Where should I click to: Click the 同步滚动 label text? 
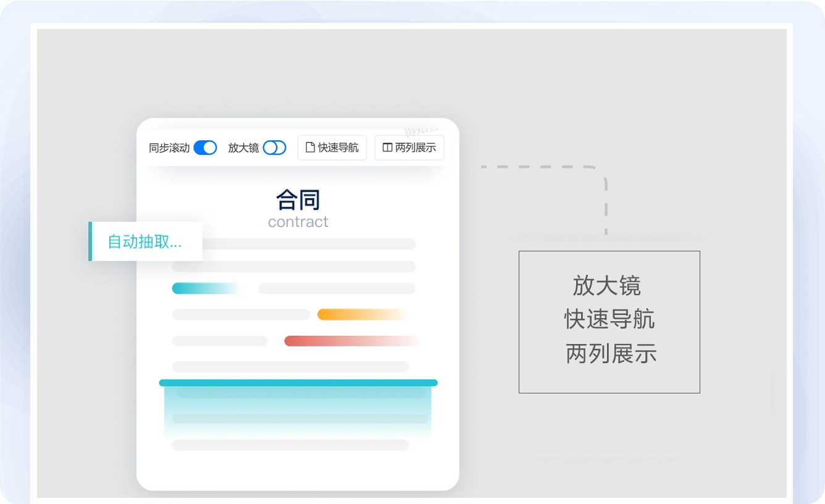[x=169, y=148]
